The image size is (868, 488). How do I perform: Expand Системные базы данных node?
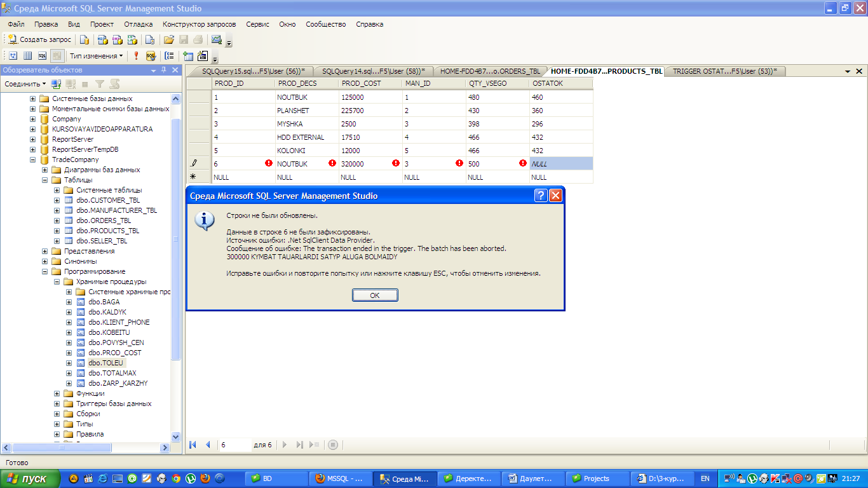[33, 98]
